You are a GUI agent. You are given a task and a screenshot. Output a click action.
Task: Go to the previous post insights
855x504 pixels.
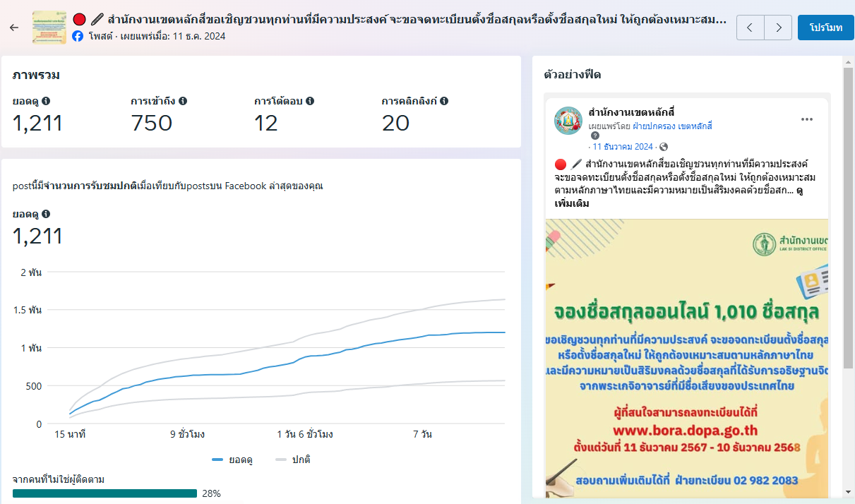coord(750,28)
